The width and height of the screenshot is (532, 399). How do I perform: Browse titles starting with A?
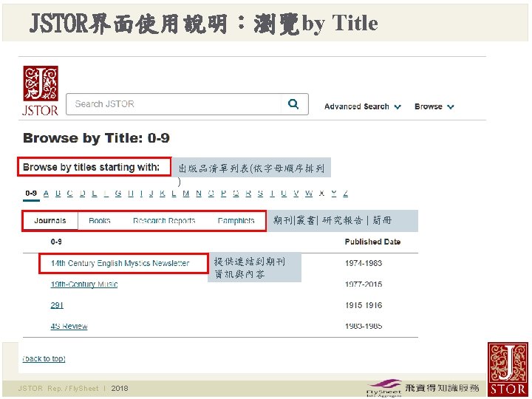click(x=46, y=194)
